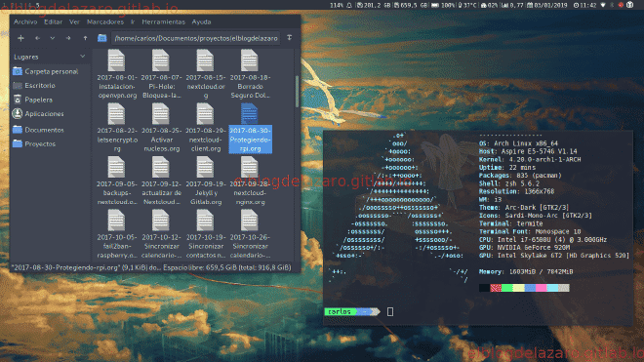Select file 2017-10-12-Sincronizar calendario
This screenshot has width=644, height=362.
tap(161, 234)
